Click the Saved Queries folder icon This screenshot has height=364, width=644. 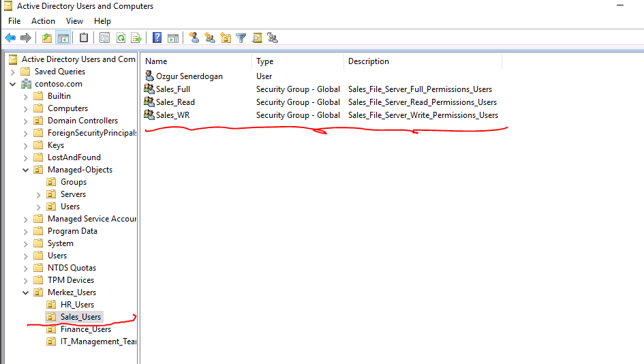pyautogui.click(x=25, y=72)
